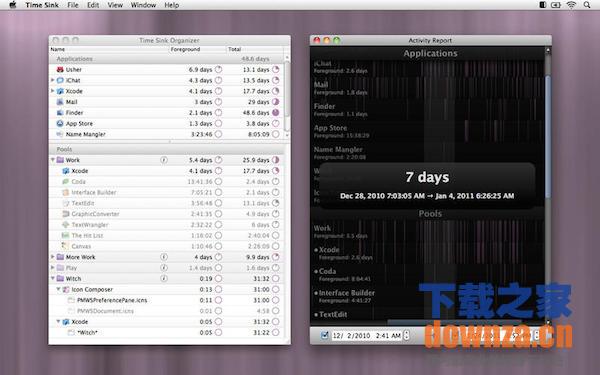Image resolution: width=600 pixels, height=375 pixels.
Task: Sort by the Foreground column header
Action: tap(198, 49)
